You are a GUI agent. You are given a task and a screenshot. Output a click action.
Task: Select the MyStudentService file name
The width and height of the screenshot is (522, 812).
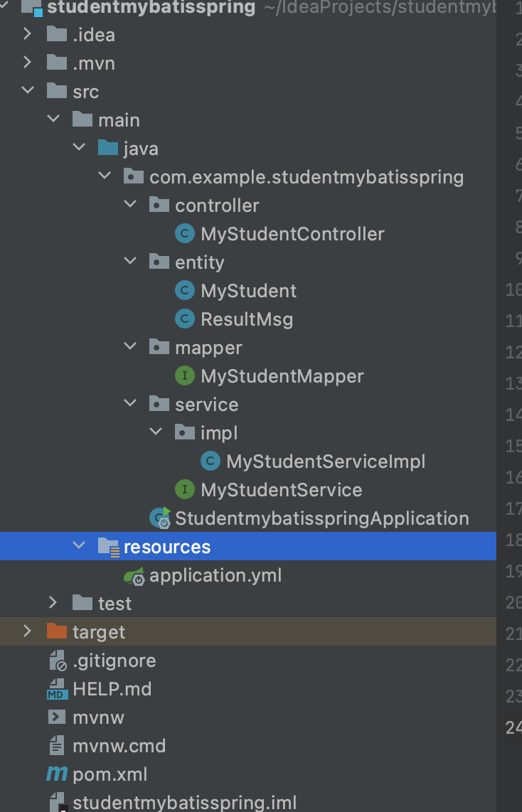pos(281,489)
